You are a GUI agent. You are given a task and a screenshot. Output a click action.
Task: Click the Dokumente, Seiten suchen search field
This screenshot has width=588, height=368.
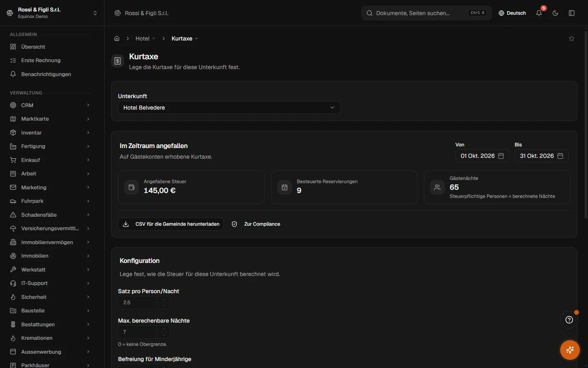[427, 13]
